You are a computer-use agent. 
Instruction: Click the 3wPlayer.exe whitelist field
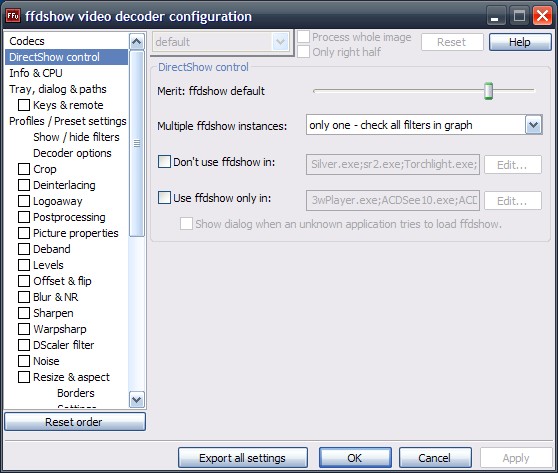pos(393,200)
